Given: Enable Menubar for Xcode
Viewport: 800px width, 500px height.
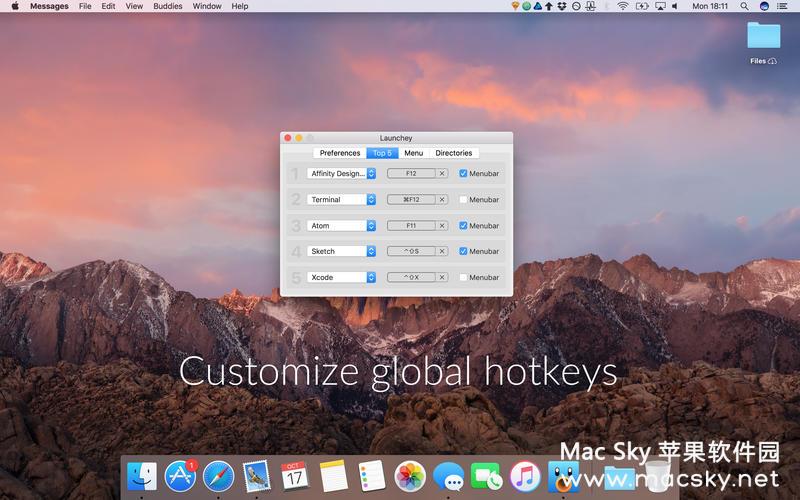Looking at the screenshot, I should click(463, 277).
